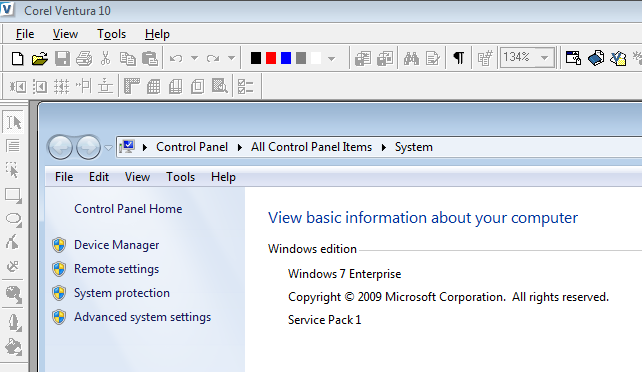Open Find with the binoculars icon
642x372 pixels.
411,59
